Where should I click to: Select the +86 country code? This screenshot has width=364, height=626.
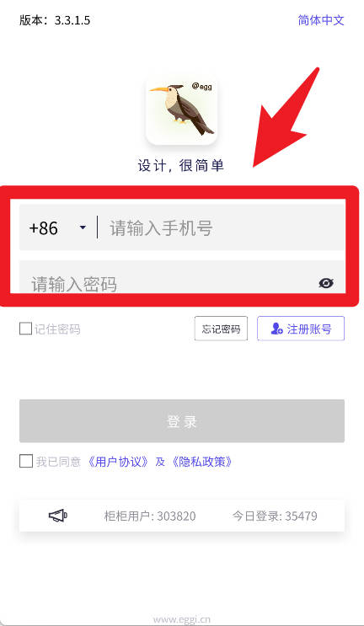(44, 228)
